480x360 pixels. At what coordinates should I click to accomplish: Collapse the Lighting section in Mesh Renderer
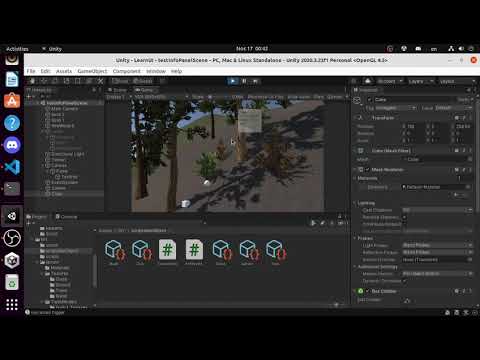click(x=355, y=203)
